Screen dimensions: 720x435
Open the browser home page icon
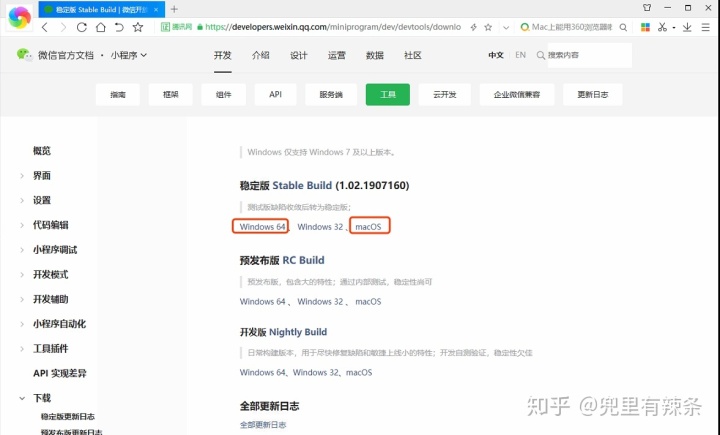[101, 27]
